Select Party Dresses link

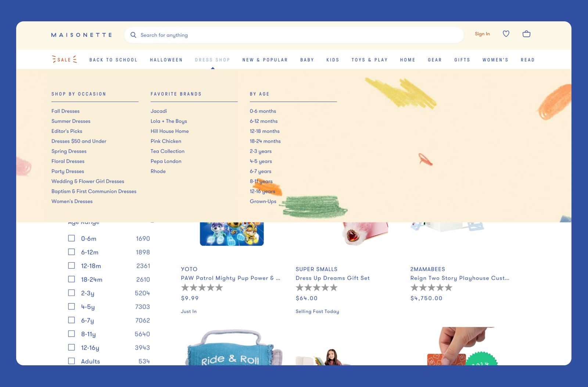pos(68,171)
